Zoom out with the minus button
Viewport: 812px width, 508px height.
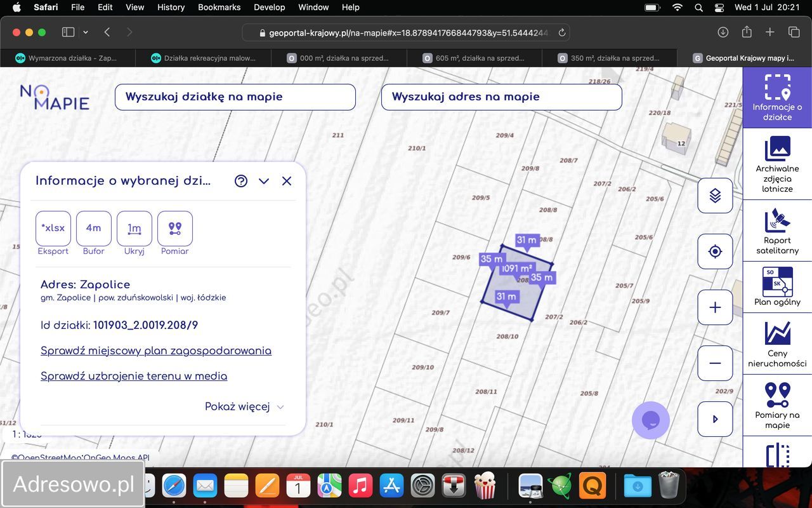715,363
